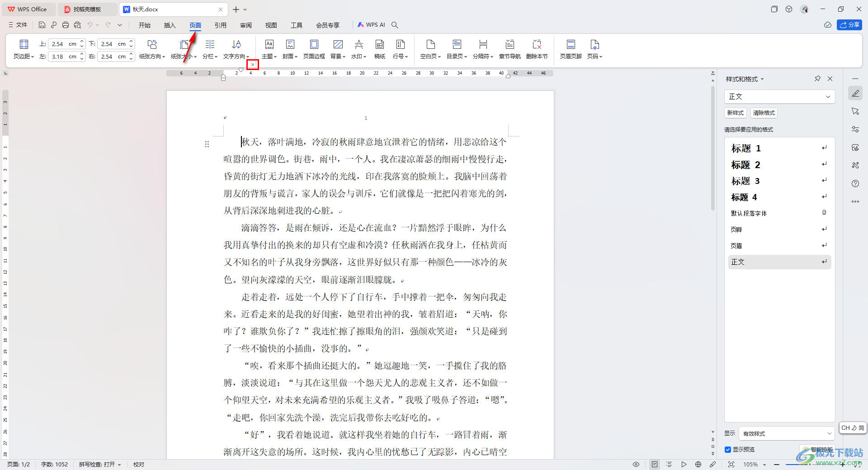The image size is (868, 470).
Task: Close the 样式和格式 panel
Action: pos(830,79)
